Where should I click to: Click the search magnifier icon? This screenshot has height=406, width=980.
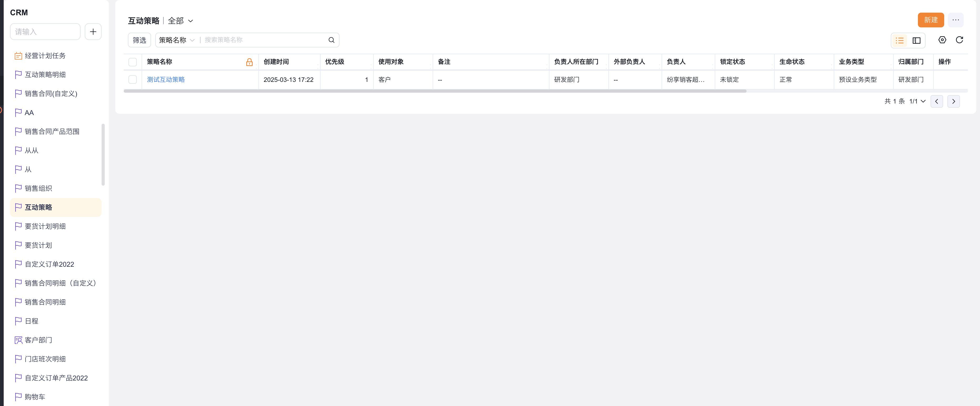(331, 40)
